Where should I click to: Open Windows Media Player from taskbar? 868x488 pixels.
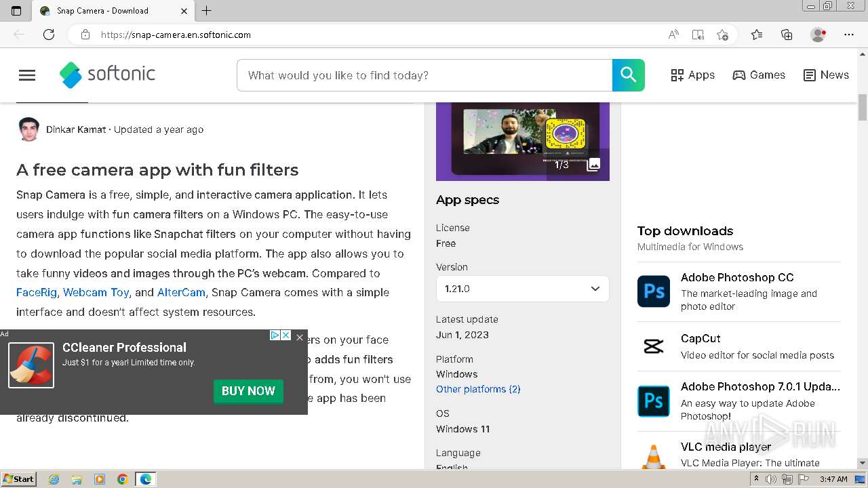[x=100, y=479]
